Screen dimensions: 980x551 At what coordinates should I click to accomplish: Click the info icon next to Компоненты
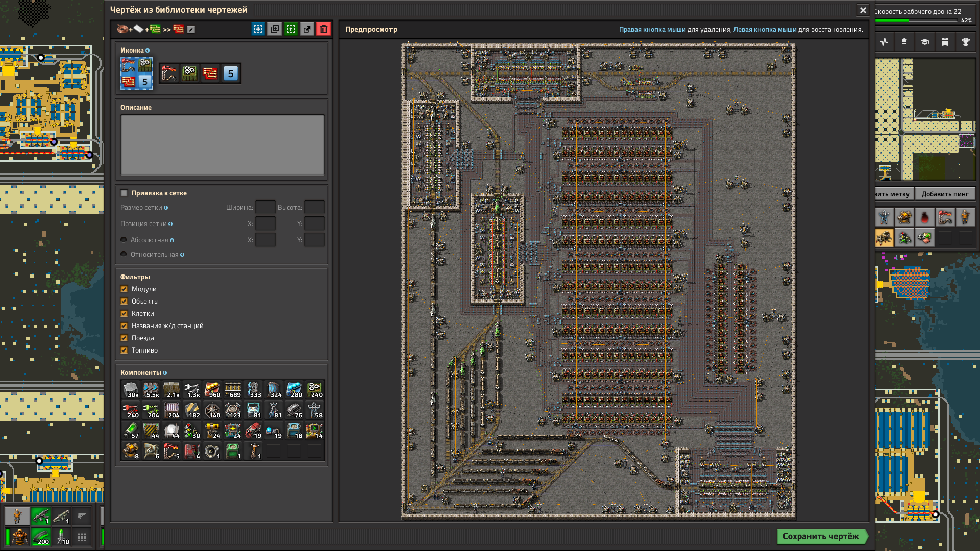point(165,373)
